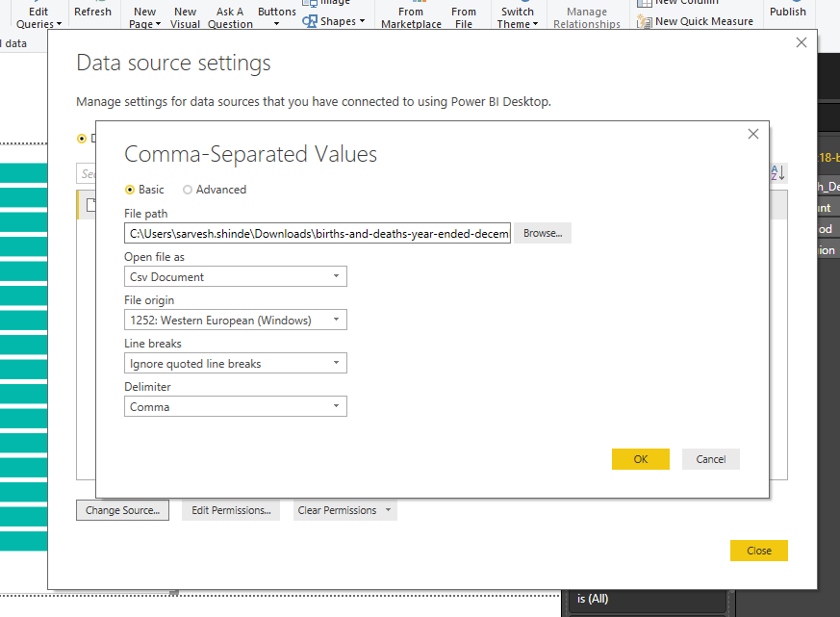Click inside the file path text field
Screen dimensions: 840x617
pyautogui.click(x=318, y=233)
